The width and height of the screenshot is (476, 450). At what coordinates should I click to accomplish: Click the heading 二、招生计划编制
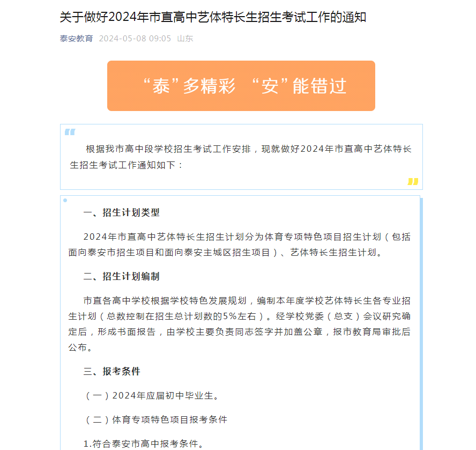(x=122, y=276)
